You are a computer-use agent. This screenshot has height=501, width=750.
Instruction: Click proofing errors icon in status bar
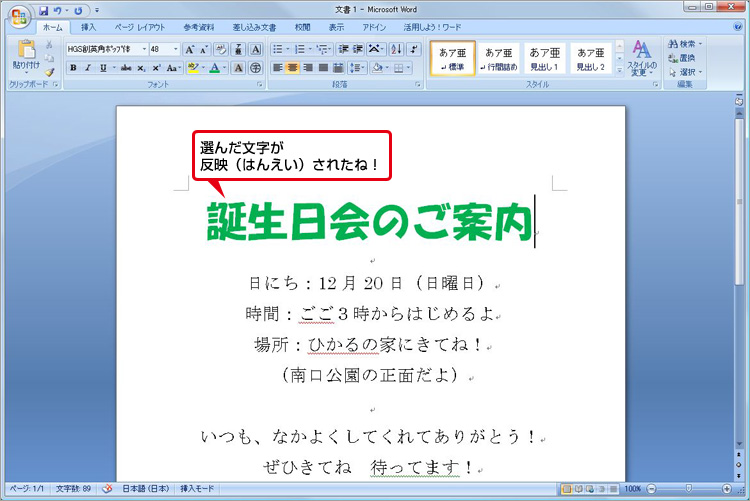click(108, 489)
